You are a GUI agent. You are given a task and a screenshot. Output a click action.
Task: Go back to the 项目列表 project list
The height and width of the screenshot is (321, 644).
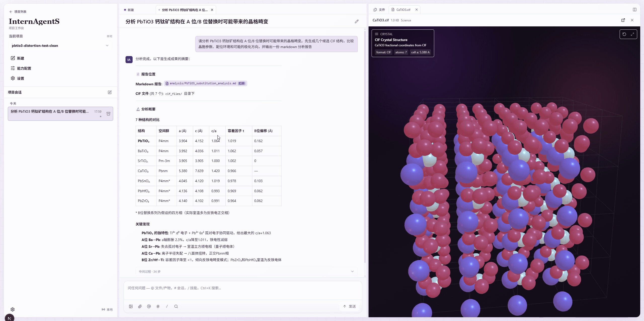[18, 12]
